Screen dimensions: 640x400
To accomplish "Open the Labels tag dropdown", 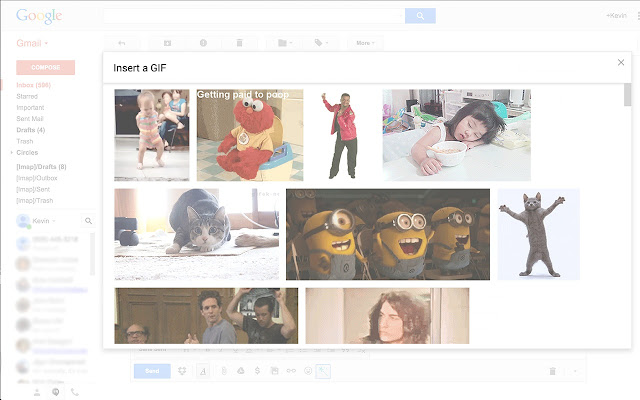I will 321,43.
